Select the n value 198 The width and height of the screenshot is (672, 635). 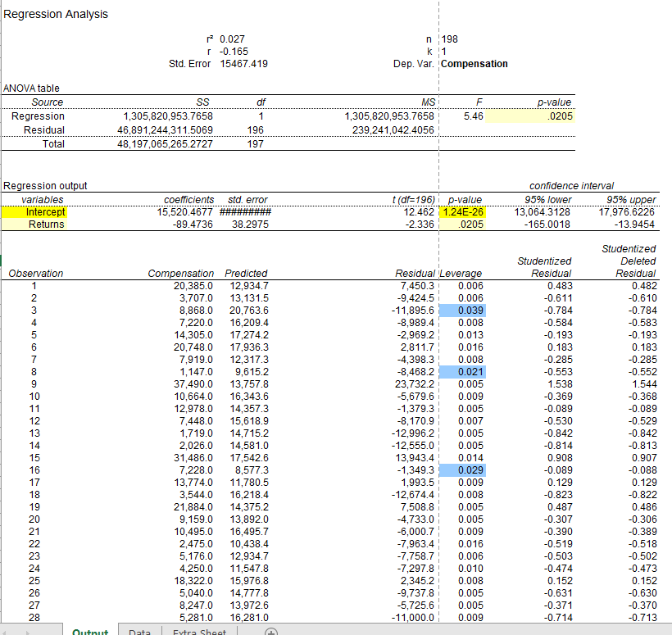tap(450, 39)
